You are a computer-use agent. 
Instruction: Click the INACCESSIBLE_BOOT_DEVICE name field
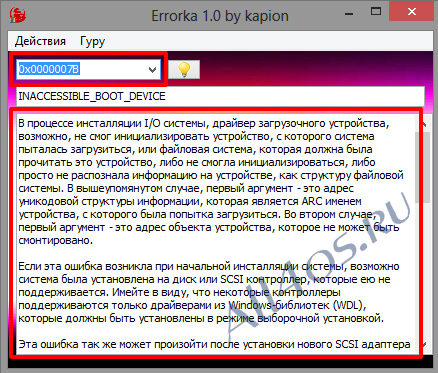pyautogui.click(x=220, y=96)
